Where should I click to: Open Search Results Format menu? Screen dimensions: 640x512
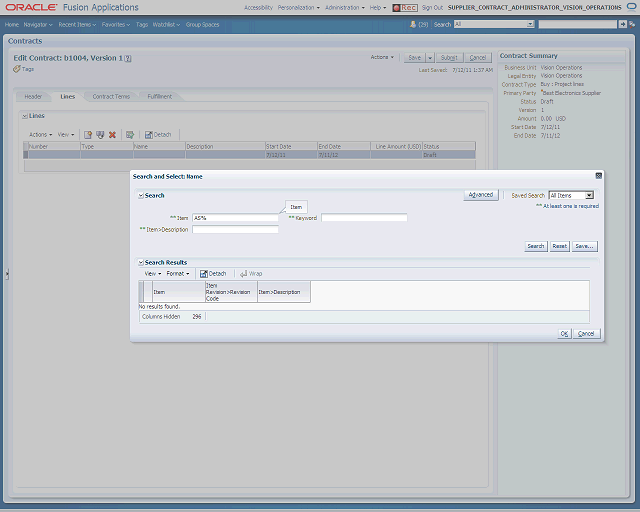pos(178,274)
